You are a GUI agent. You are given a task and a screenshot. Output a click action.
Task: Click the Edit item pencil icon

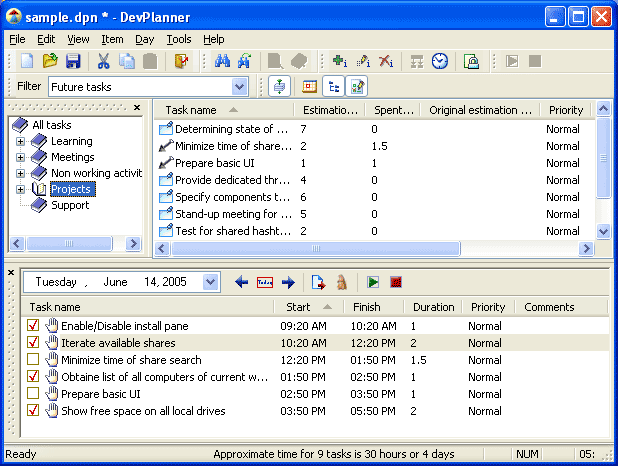pos(363,61)
